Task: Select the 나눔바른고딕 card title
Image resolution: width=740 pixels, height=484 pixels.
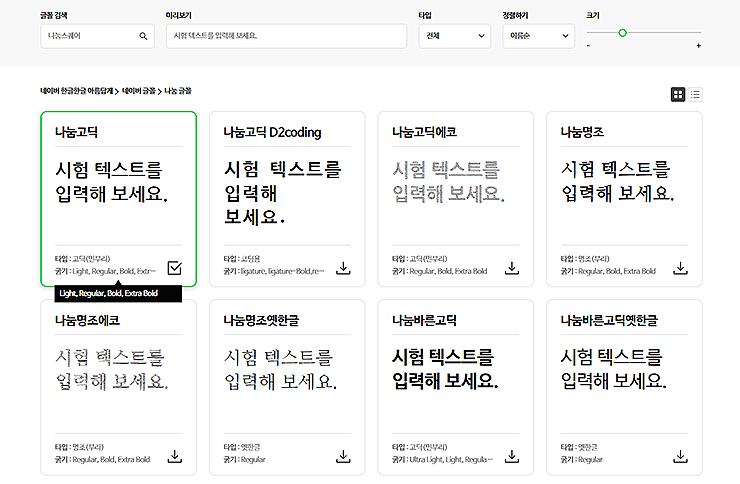Action: pos(424,320)
